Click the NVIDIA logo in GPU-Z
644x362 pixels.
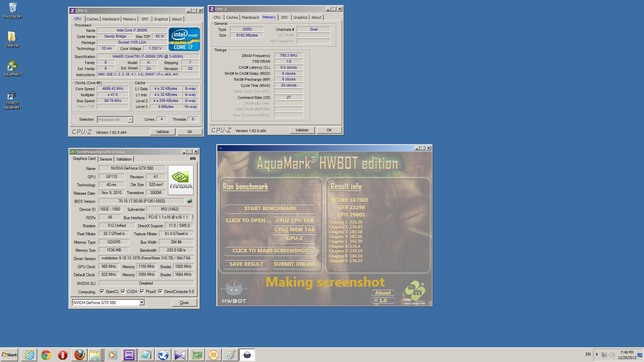click(x=181, y=180)
